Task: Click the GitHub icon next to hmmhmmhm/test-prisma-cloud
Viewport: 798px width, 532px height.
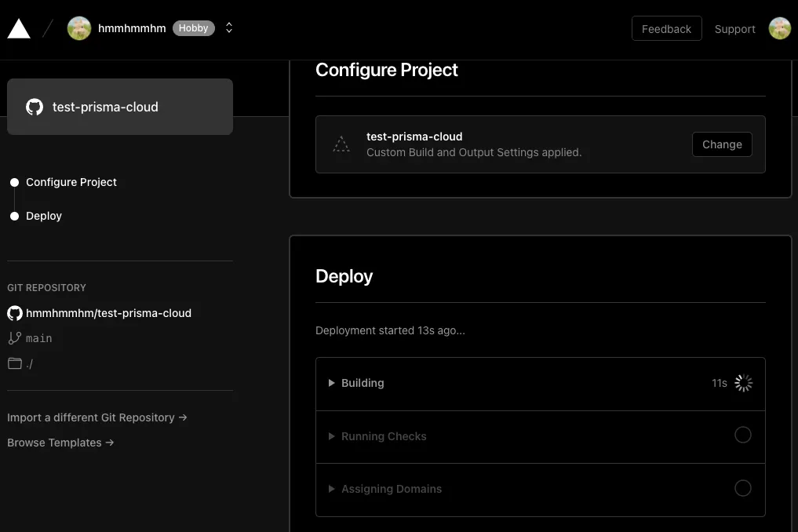Action: [15, 313]
